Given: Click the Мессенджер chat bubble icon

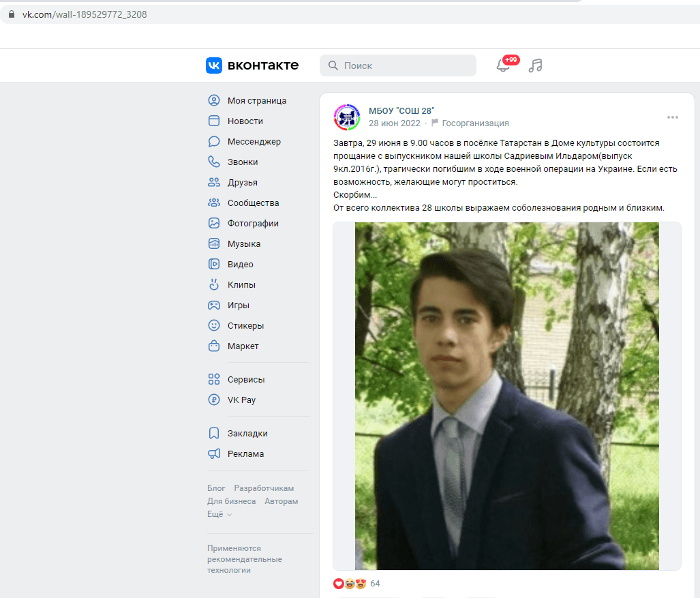Looking at the screenshot, I should 214,142.
